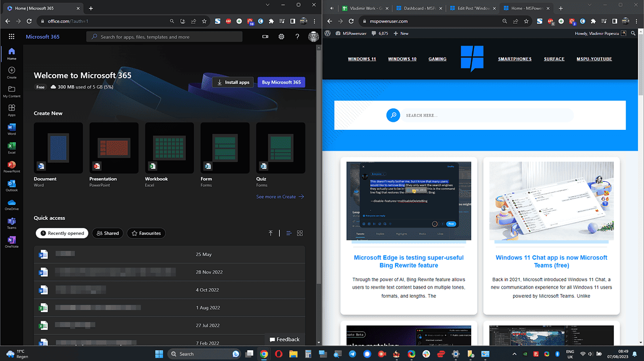Open the Windows 11 Chat app article title
The image size is (644, 361).
pyautogui.click(x=552, y=261)
